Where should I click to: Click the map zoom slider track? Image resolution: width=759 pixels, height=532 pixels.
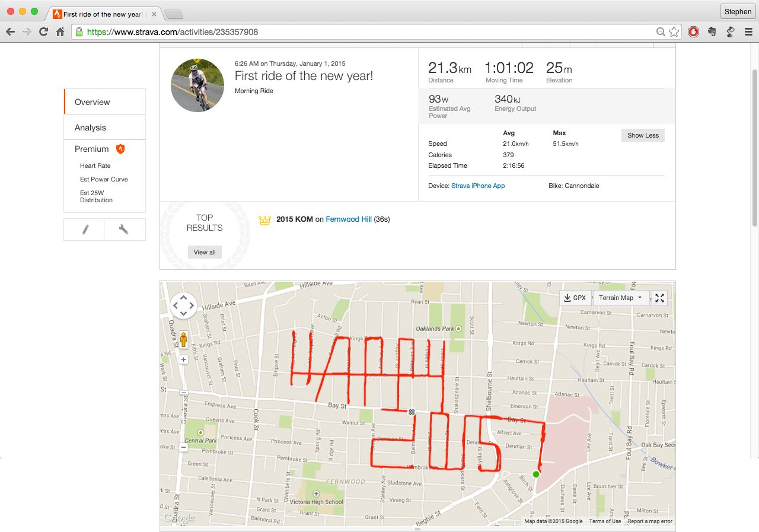(183, 403)
